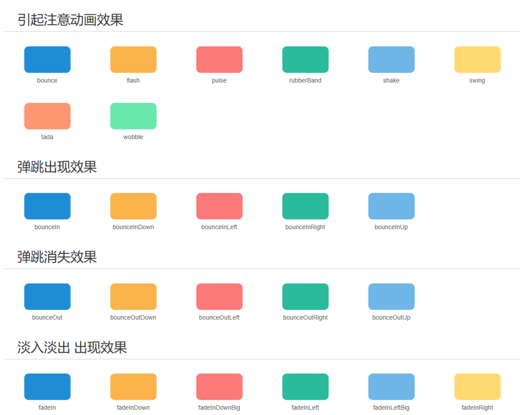Click the fadeInRight yellow block
Viewport: 532px width, 415px height.
477,386
